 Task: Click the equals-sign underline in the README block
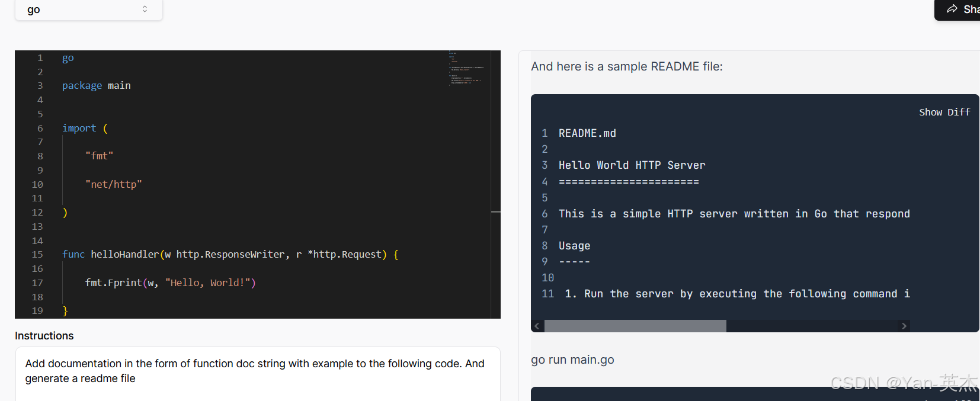(x=629, y=182)
